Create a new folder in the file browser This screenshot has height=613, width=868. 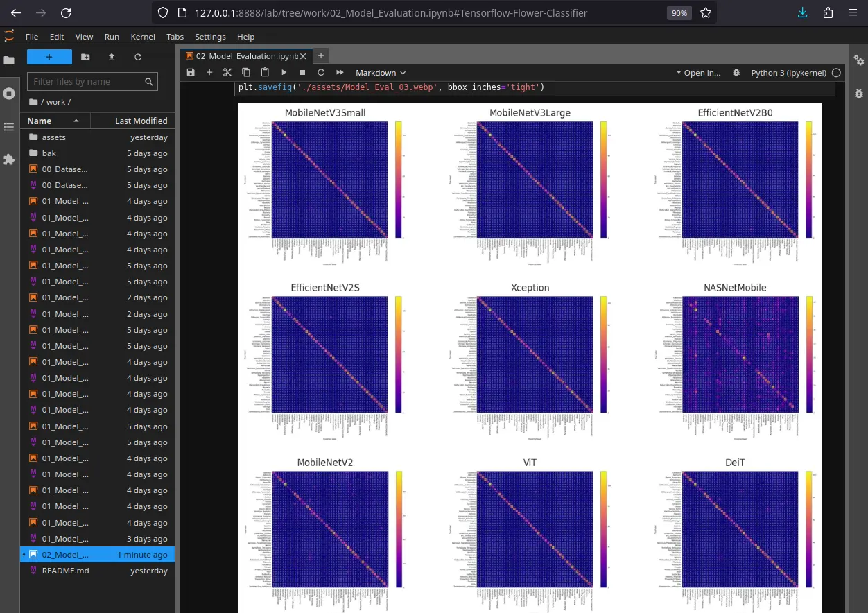tap(85, 57)
